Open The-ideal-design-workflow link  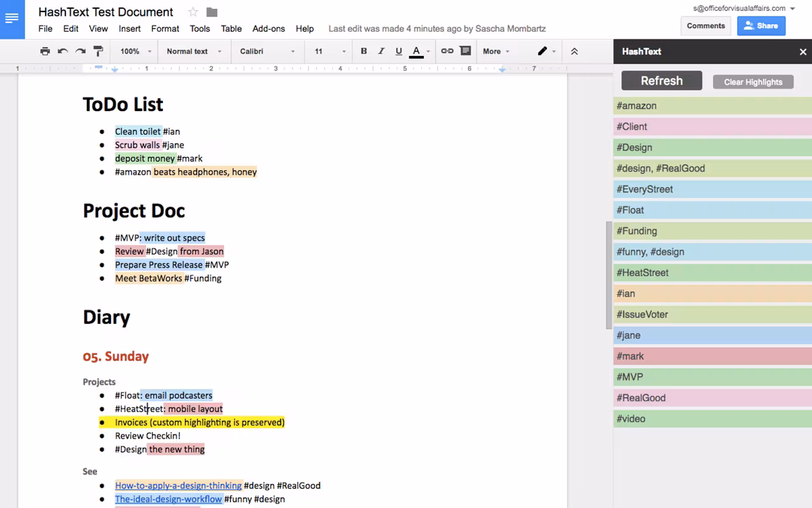pos(168,498)
